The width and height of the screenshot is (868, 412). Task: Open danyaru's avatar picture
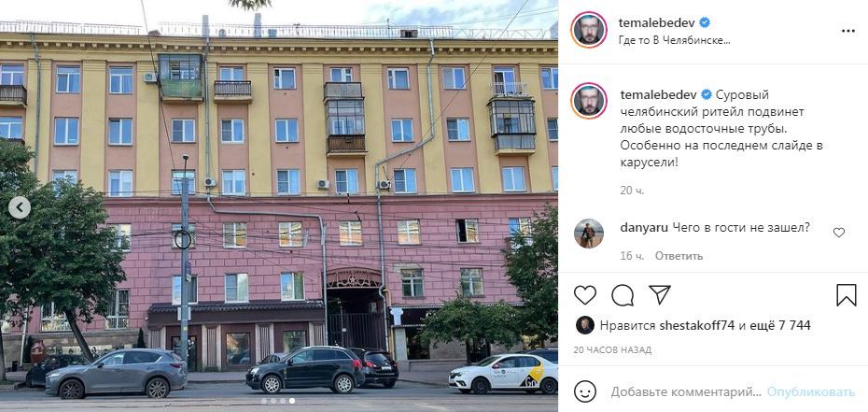(589, 234)
